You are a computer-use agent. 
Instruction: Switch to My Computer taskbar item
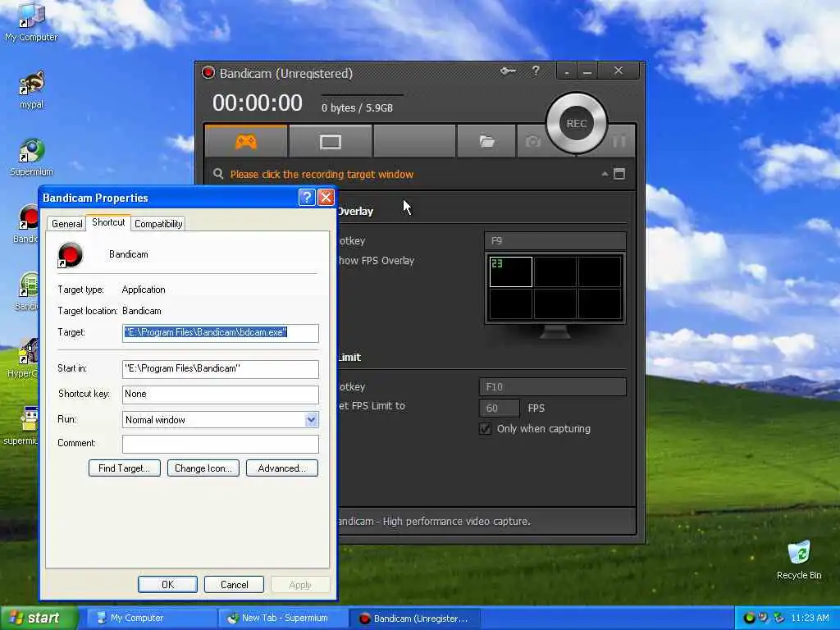point(150,619)
